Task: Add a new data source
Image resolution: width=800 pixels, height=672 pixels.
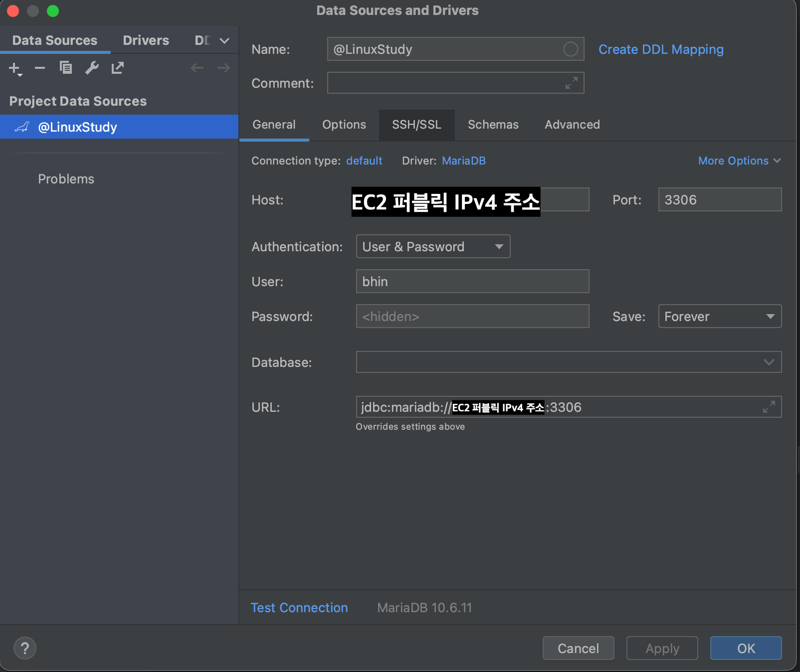Action: (14, 68)
